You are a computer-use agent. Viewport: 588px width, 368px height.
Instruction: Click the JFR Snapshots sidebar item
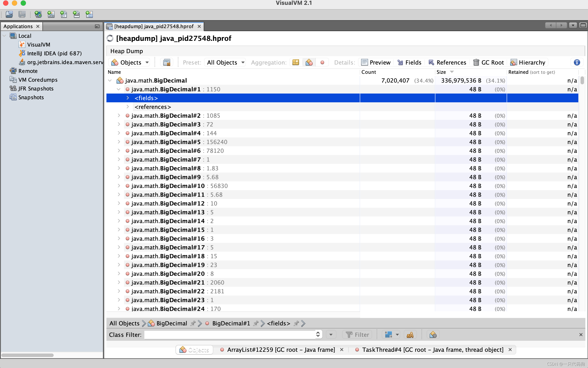(36, 88)
